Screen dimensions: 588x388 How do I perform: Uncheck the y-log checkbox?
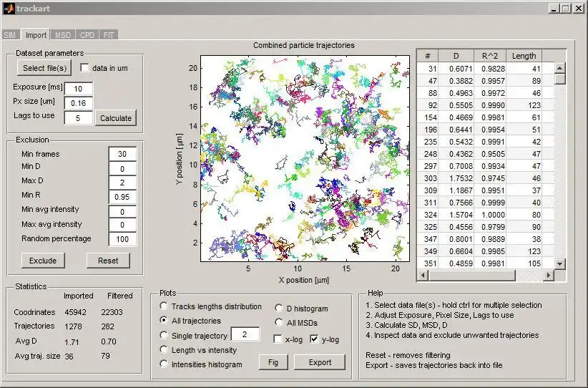(315, 339)
